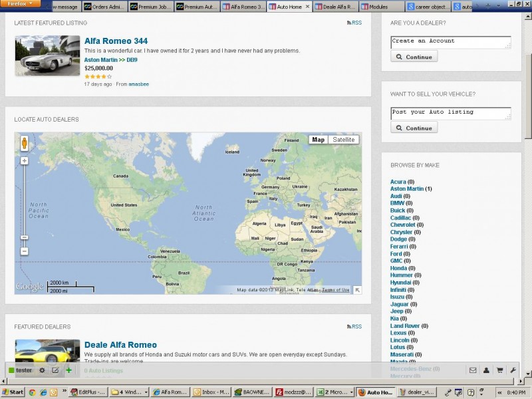Browse the Aston Martin make in sidebar

click(407, 189)
